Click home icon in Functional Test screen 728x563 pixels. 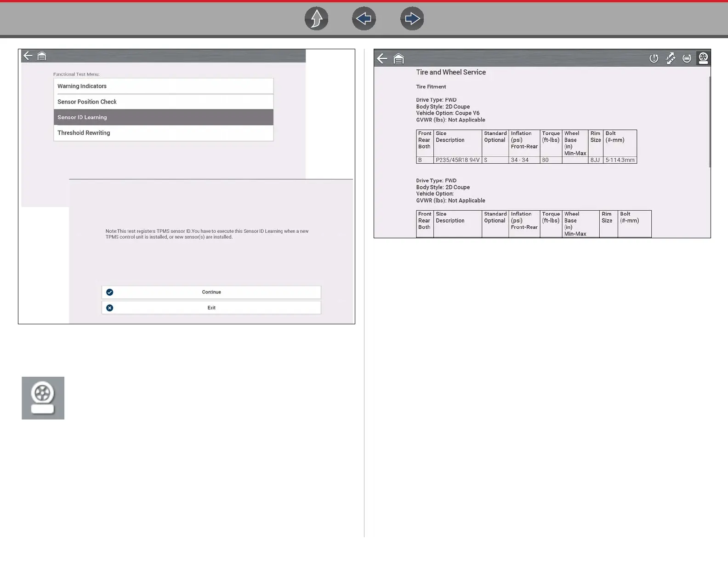click(x=42, y=56)
